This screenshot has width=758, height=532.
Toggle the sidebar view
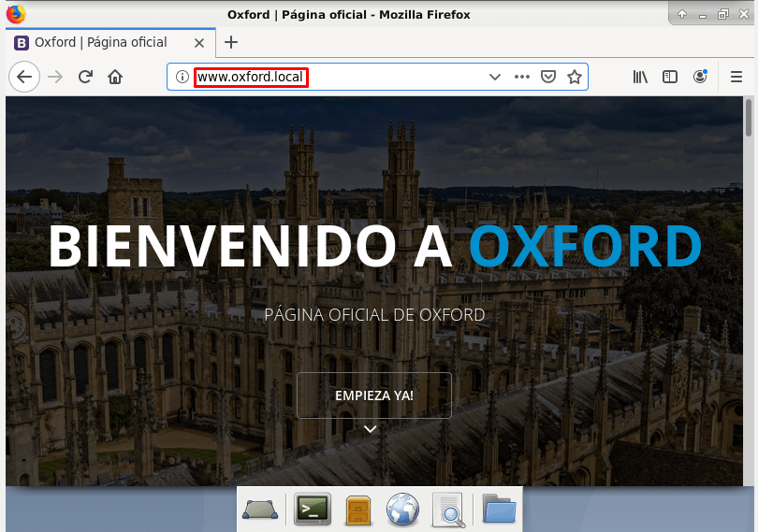coord(670,77)
